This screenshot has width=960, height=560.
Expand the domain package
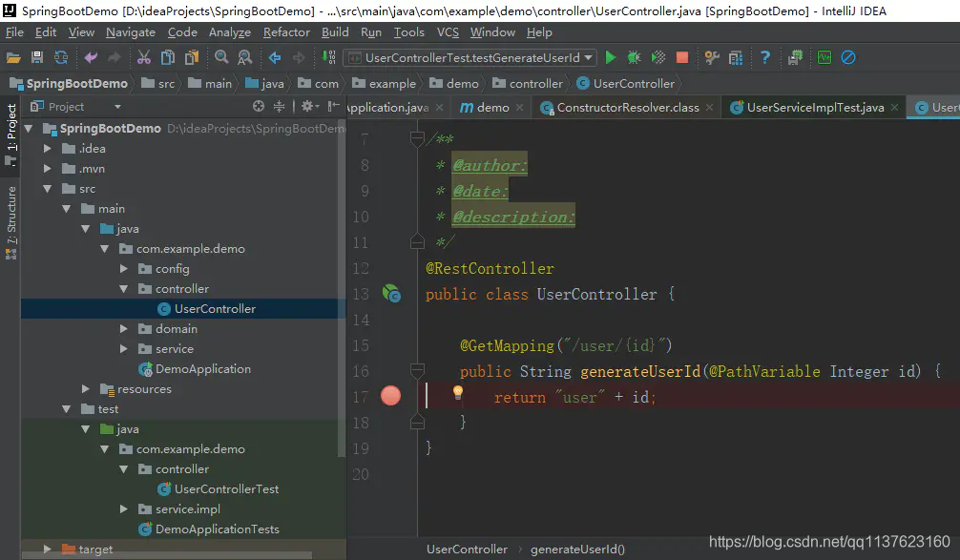tap(124, 329)
